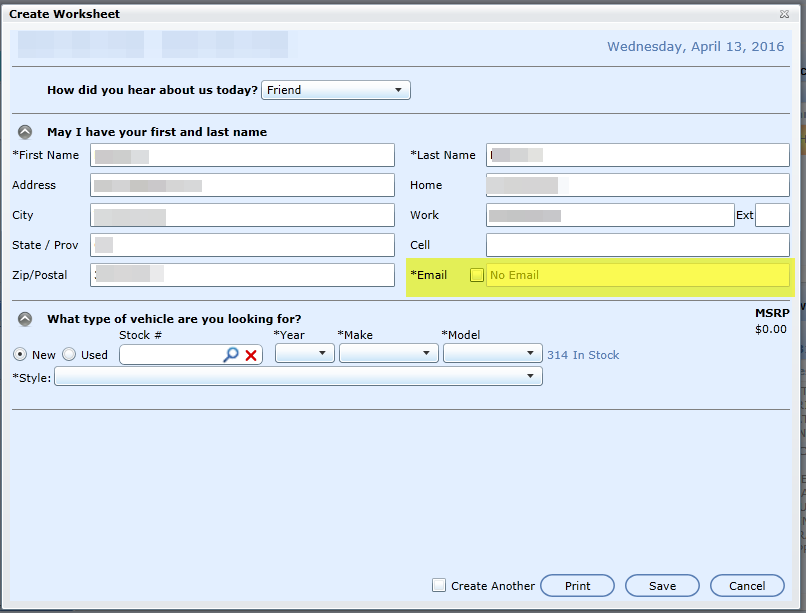Select the New vehicle radio button
This screenshot has height=613, width=806.
(x=19, y=354)
